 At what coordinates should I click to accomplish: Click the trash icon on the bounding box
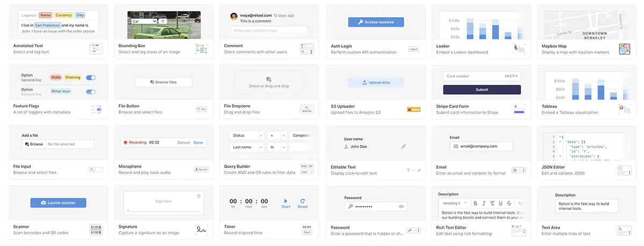pyautogui.click(x=163, y=21)
